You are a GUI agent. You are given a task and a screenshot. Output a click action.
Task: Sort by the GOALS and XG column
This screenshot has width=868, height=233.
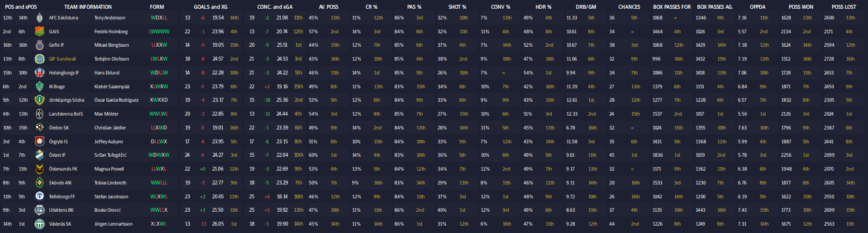pyautogui.click(x=211, y=7)
